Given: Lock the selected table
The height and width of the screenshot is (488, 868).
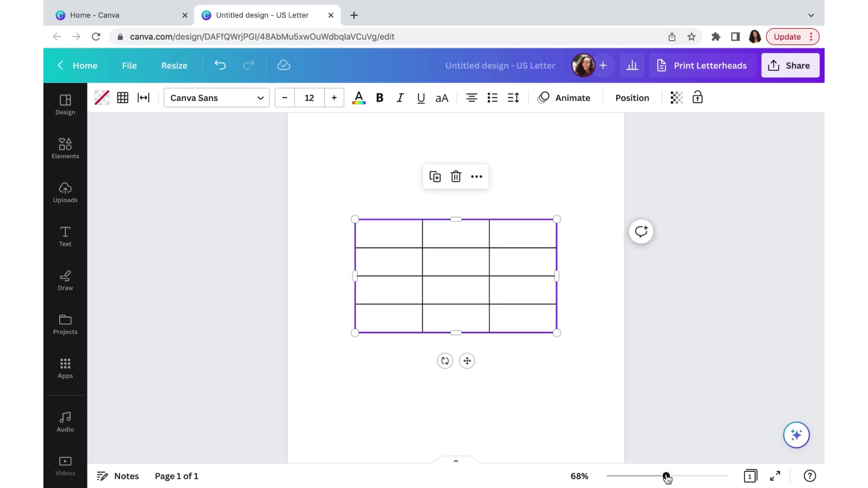Looking at the screenshot, I should (697, 98).
